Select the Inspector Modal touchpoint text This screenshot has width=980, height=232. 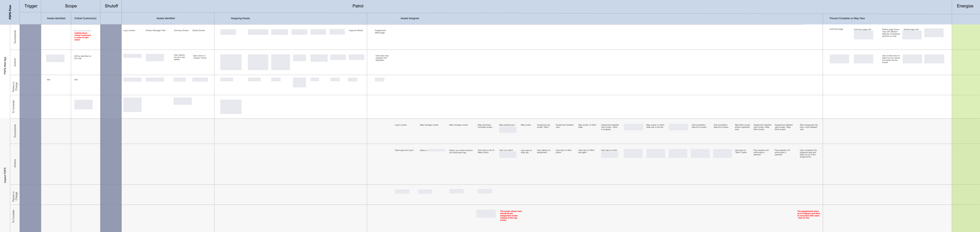(355, 30)
